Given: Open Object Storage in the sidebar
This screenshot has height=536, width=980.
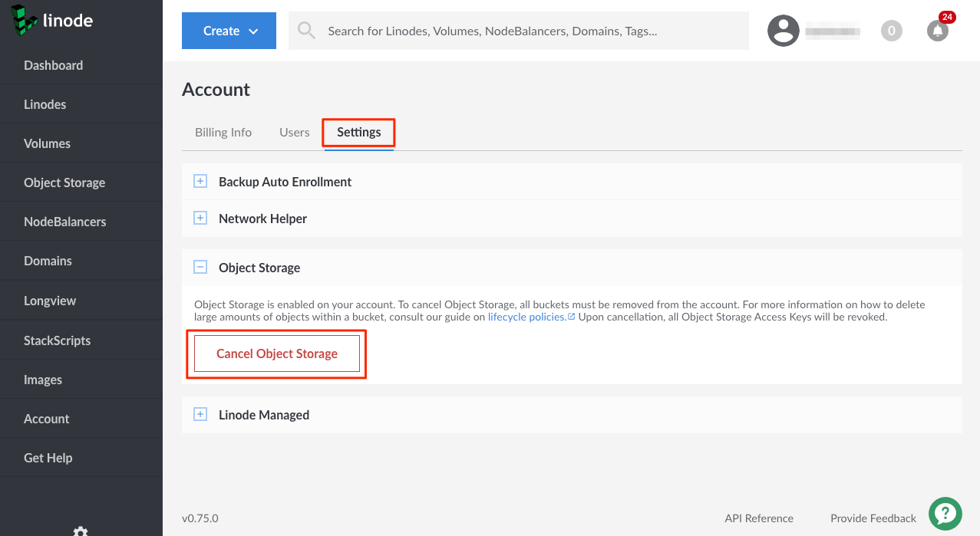Looking at the screenshot, I should [x=64, y=183].
